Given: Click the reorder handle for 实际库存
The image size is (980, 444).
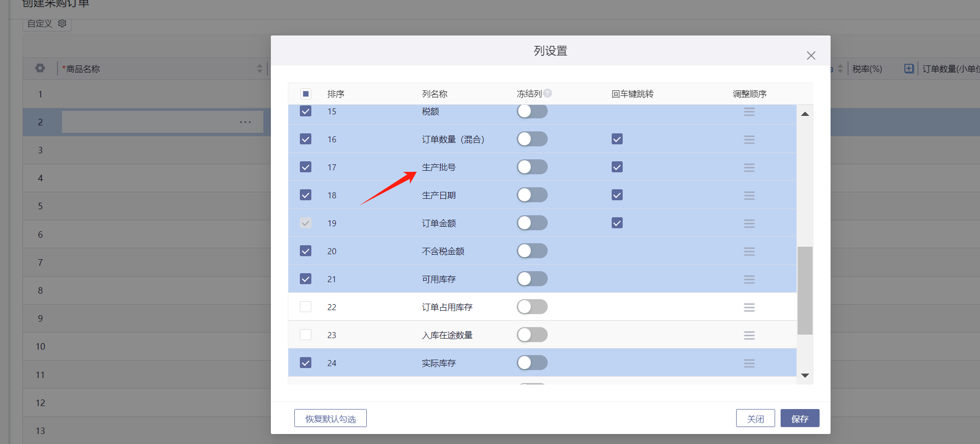Looking at the screenshot, I should (749, 364).
